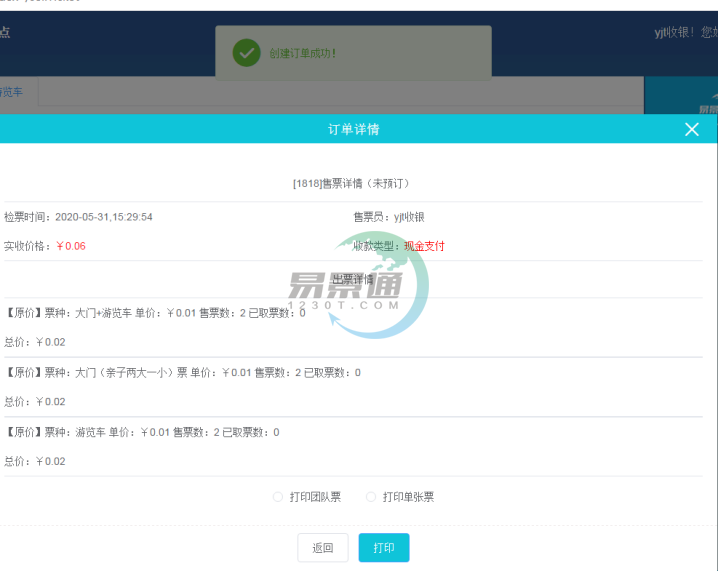Click the teal panel at top right
The width and height of the screenshot is (718, 571).
coord(680,95)
